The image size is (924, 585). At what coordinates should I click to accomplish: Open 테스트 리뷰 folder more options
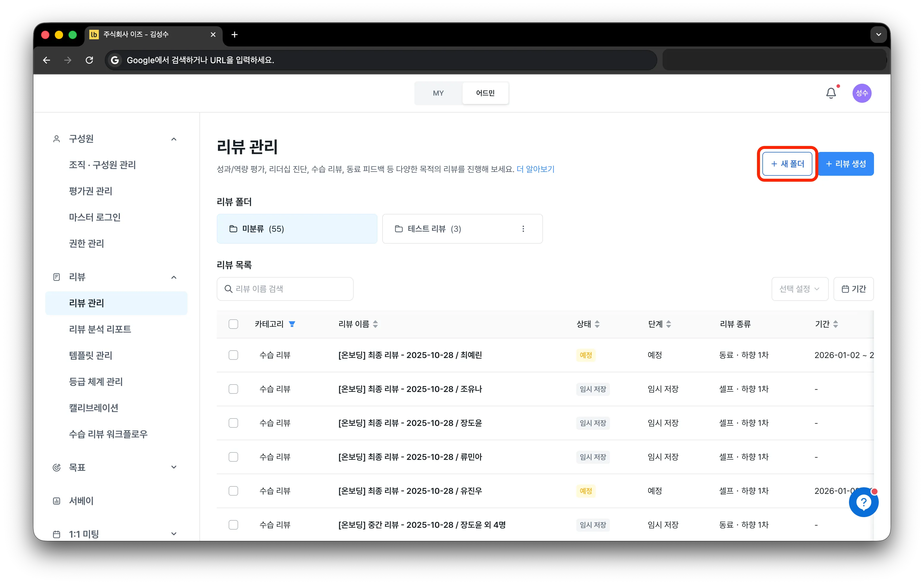[523, 229]
